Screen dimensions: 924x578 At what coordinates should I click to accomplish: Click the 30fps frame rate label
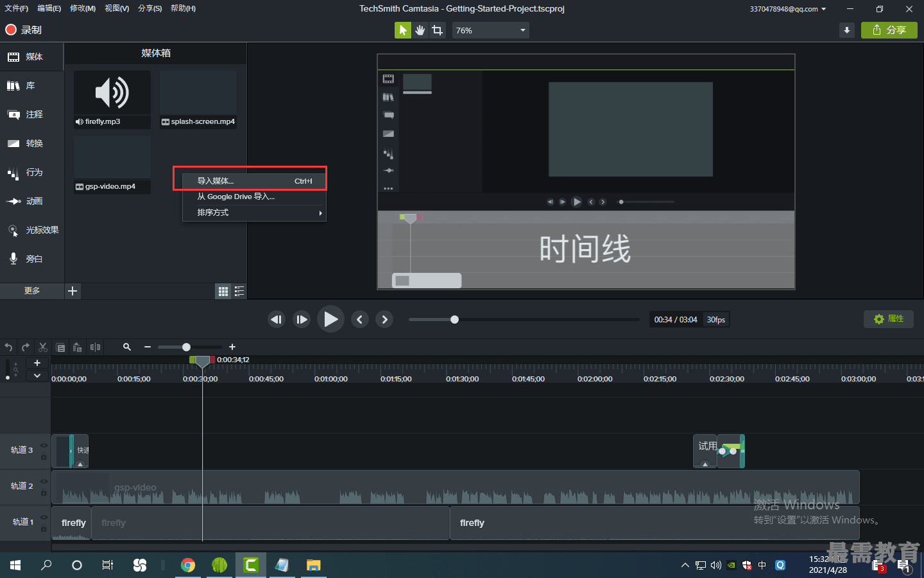[716, 320]
